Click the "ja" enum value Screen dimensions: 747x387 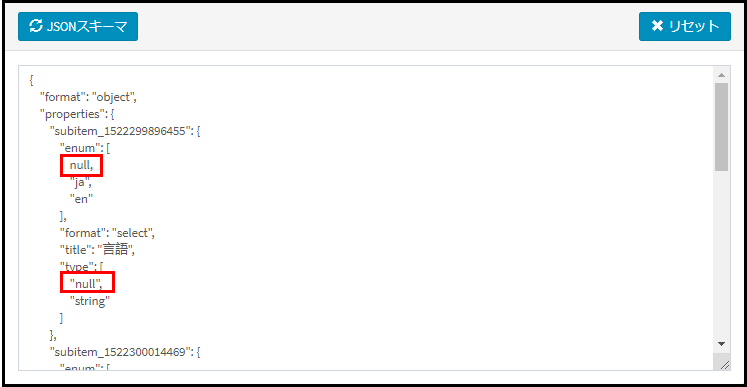point(80,183)
